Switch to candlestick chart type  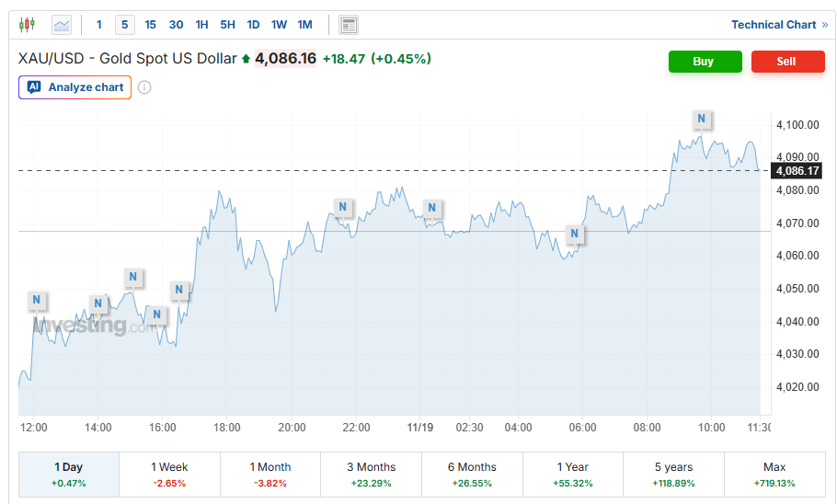[28, 25]
